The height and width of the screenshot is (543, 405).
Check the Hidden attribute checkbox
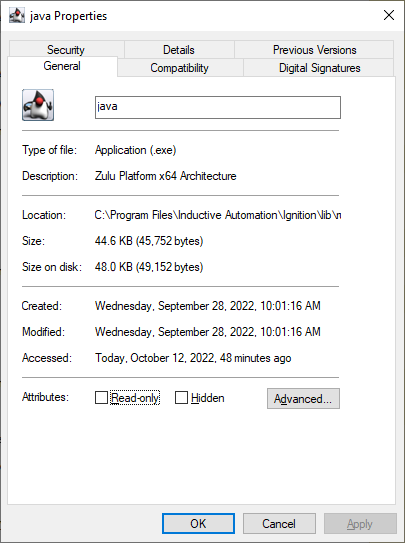coord(181,398)
